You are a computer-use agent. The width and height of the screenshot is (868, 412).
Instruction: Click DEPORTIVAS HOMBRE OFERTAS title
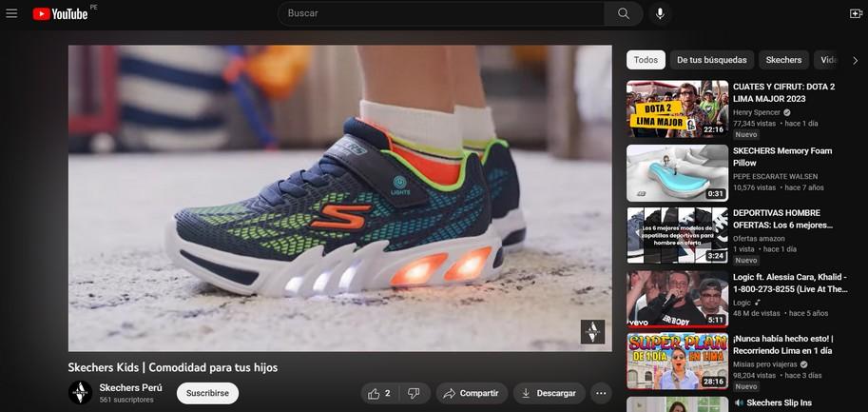pyautogui.click(x=782, y=219)
